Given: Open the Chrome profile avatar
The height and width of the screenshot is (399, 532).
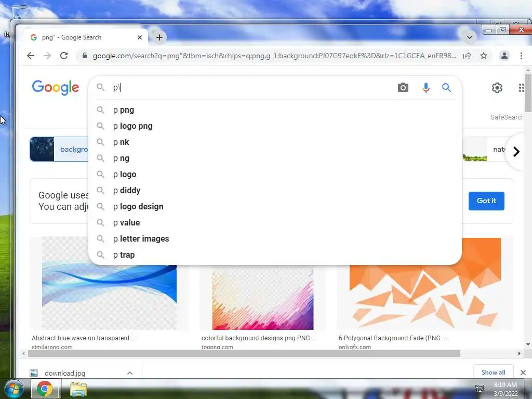Looking at the screenshot, I should point(504,56).
